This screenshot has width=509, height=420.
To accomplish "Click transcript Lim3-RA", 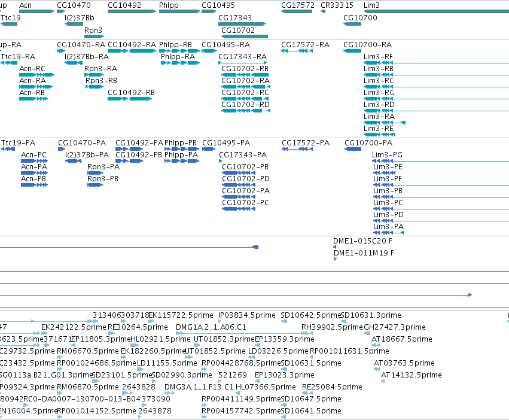I will [x=379, y=117].
